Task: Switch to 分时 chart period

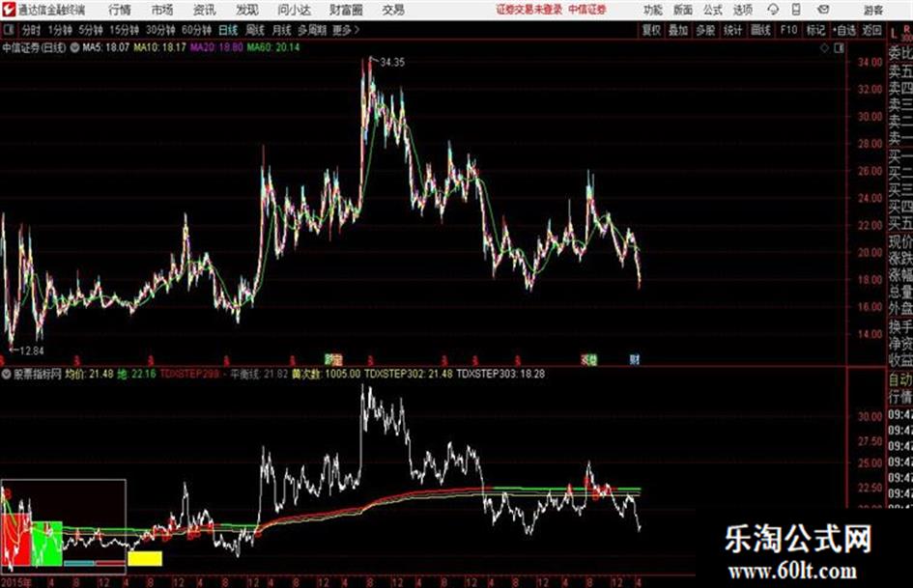Action: 31,30
